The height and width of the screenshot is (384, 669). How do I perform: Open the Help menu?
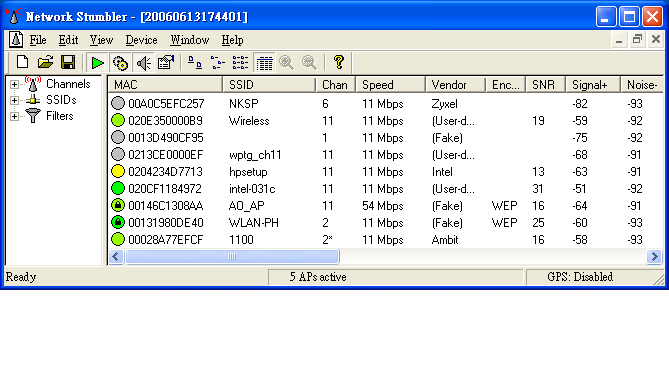232,40
